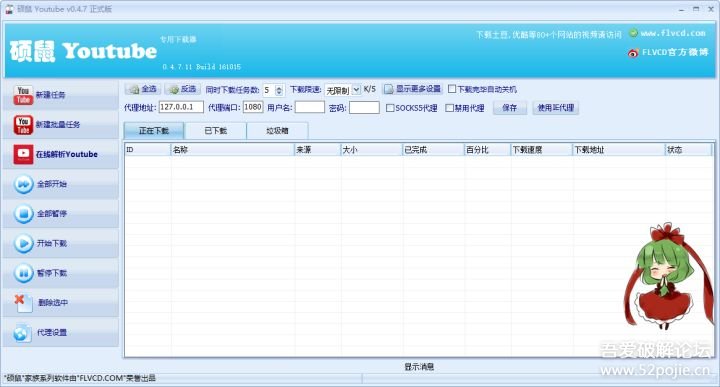720x387 pixels.
Task: Delete selected with 删除选中 icon
Action: [x=23, y=303]
